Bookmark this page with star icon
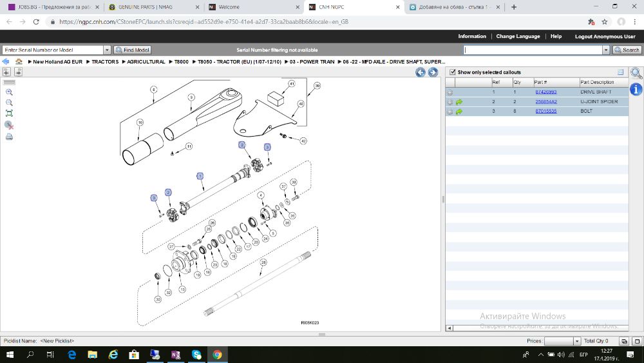644x363 pixels. pos(605,22)
